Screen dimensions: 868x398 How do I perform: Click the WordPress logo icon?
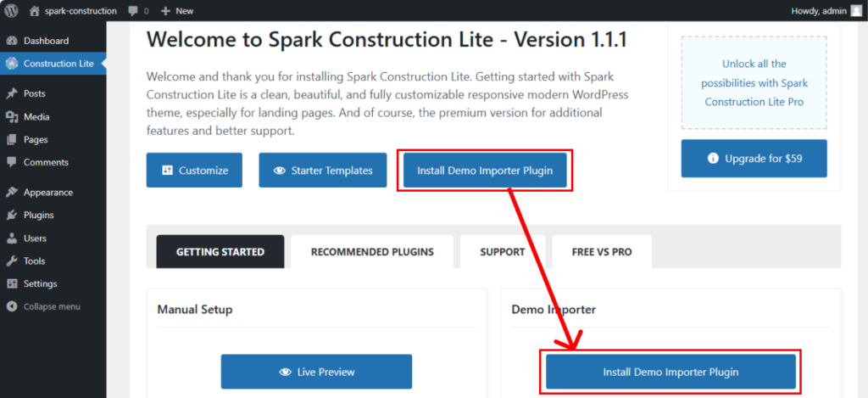[11, 11]
